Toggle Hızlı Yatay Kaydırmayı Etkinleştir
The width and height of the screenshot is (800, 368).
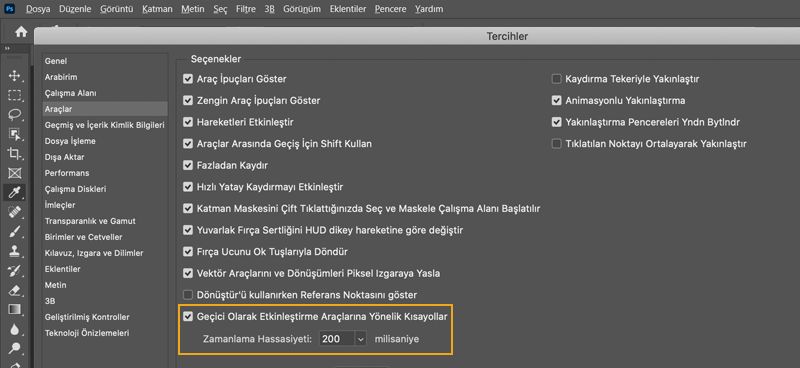188,187
